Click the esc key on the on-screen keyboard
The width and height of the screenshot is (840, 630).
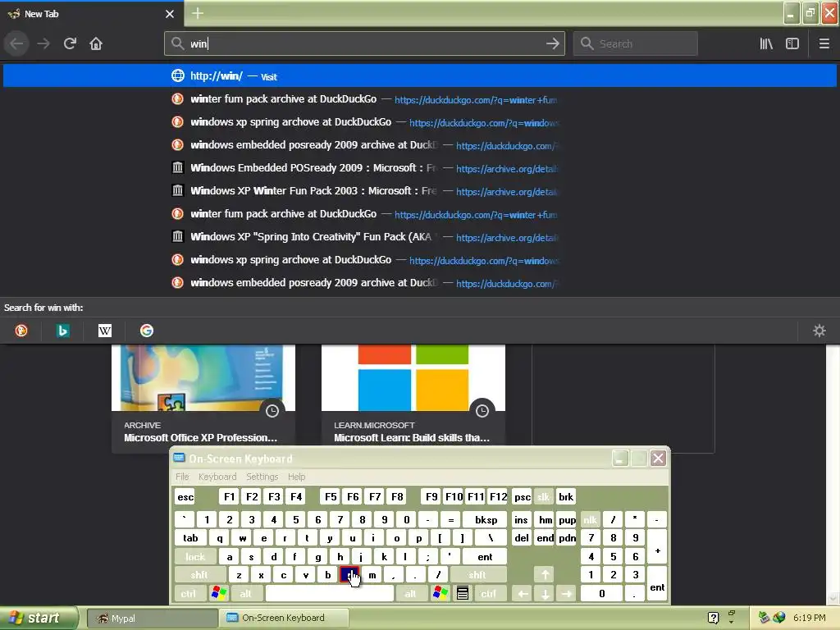[185, 496]
